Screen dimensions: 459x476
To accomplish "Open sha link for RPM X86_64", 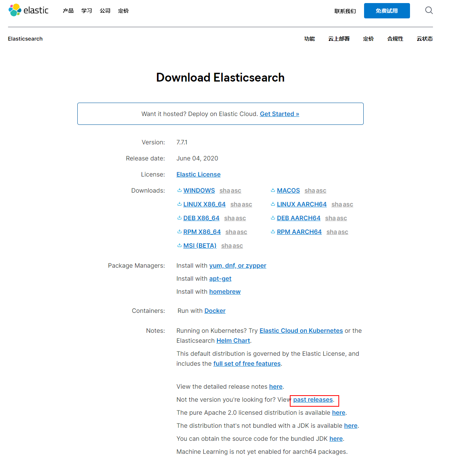I will click(231, 232).
